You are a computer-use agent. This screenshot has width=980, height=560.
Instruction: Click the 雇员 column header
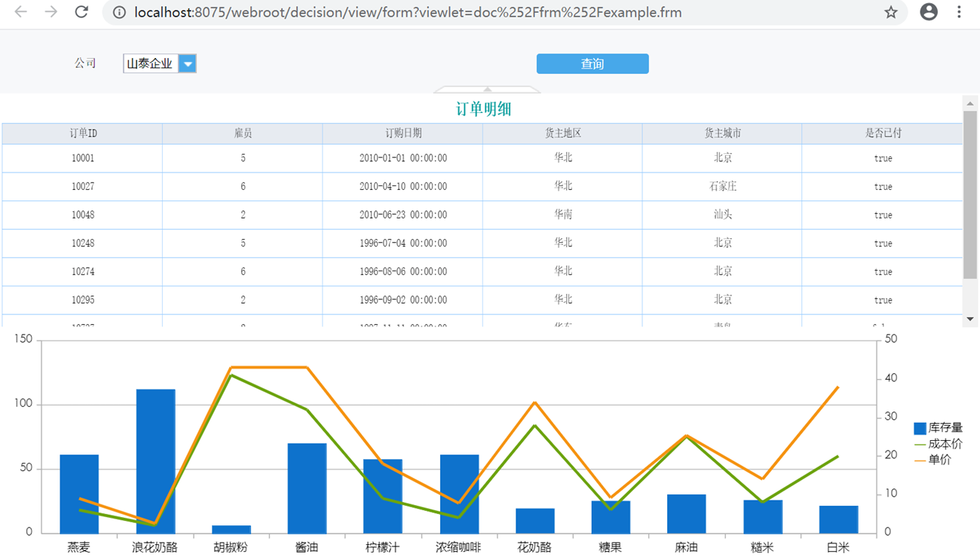[x=243, y=133]
